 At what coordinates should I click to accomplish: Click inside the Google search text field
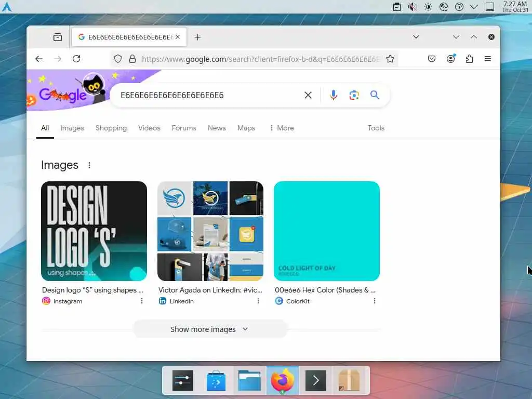click(x=209, y=95)
